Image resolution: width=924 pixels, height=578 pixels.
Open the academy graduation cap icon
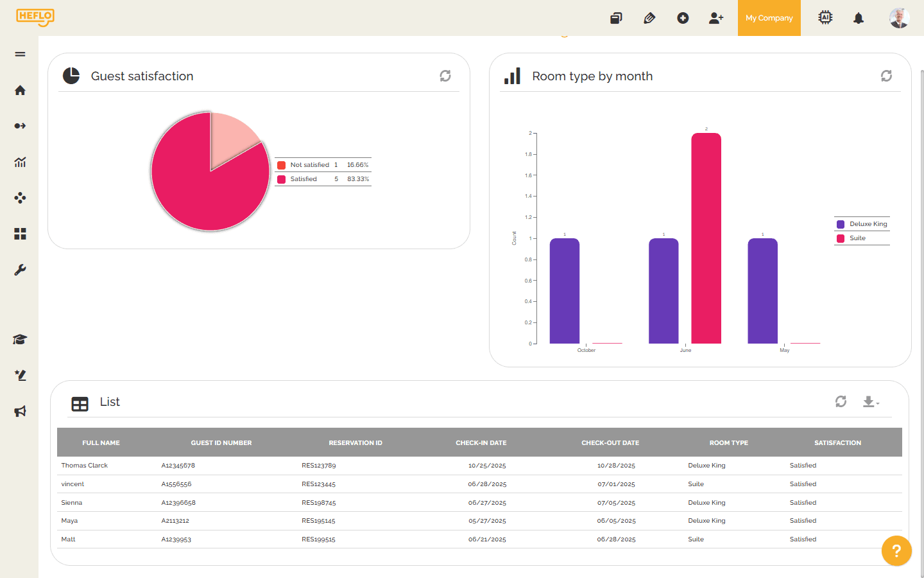point(19,339)
